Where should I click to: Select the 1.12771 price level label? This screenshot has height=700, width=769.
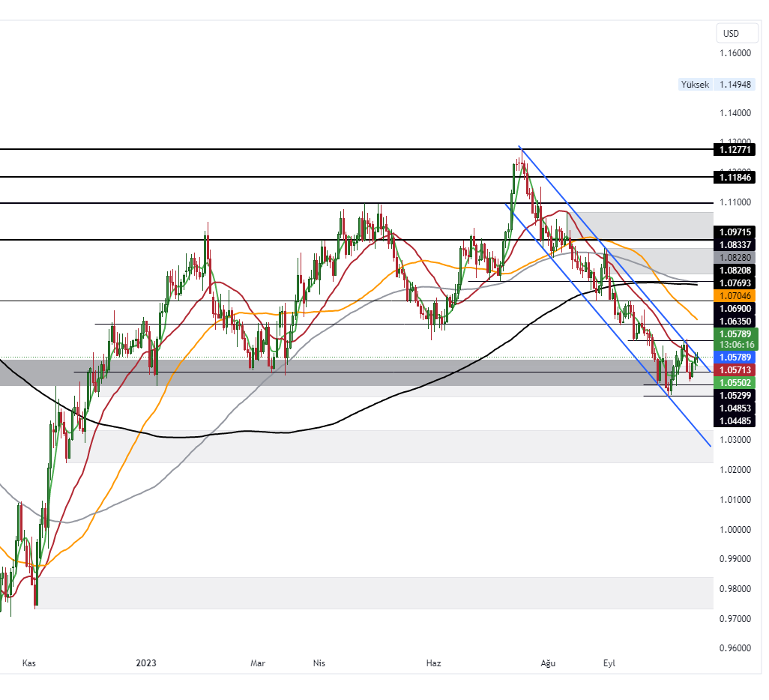point(736,150)
